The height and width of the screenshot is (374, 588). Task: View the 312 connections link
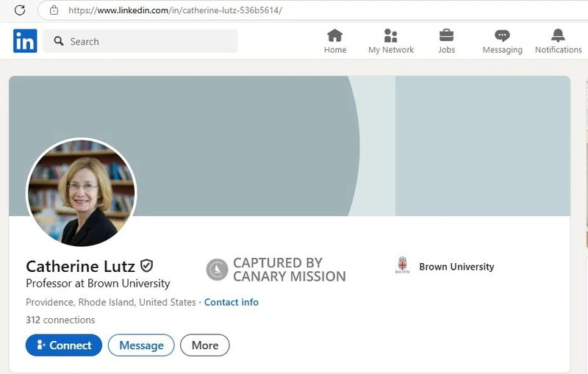[x=60, y=320]
